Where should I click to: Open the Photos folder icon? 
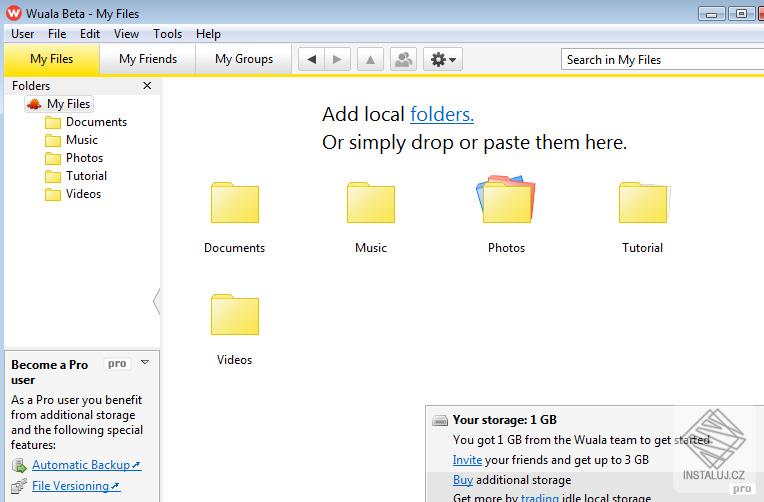pos(506,200)
